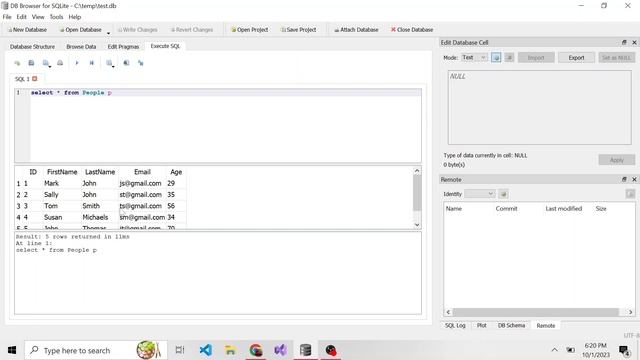Click the Last modified column header

[564, 208]
